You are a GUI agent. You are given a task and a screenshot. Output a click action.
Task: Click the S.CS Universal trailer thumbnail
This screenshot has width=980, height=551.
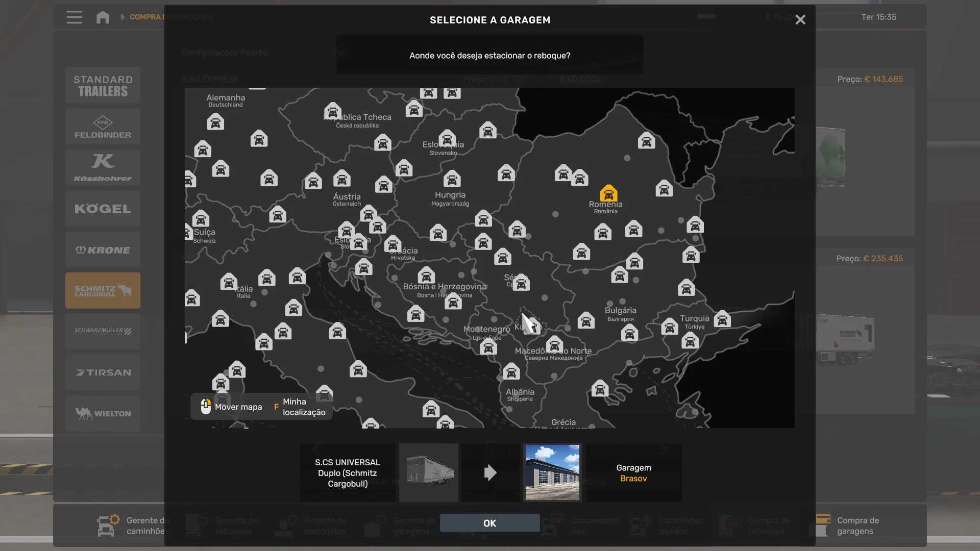[x=429, y=472]
